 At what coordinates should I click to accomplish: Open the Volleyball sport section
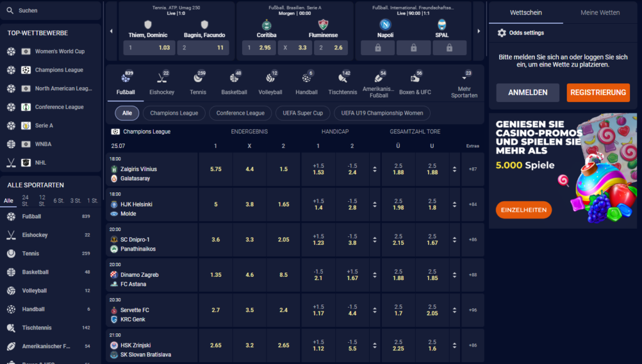[270, 78]
